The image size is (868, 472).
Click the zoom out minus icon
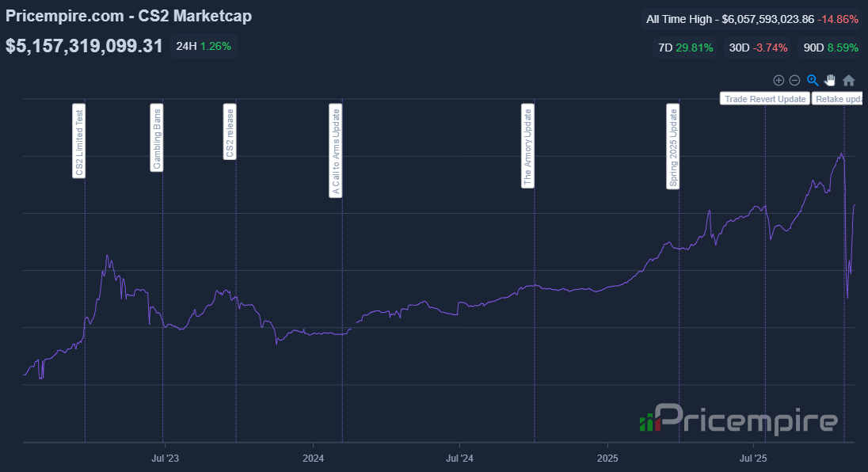tap(794, 80)
